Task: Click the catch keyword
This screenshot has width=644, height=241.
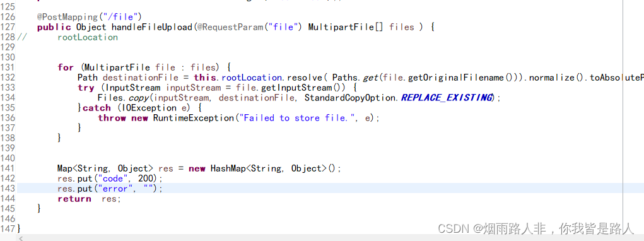Action: [x=97, y=108]
